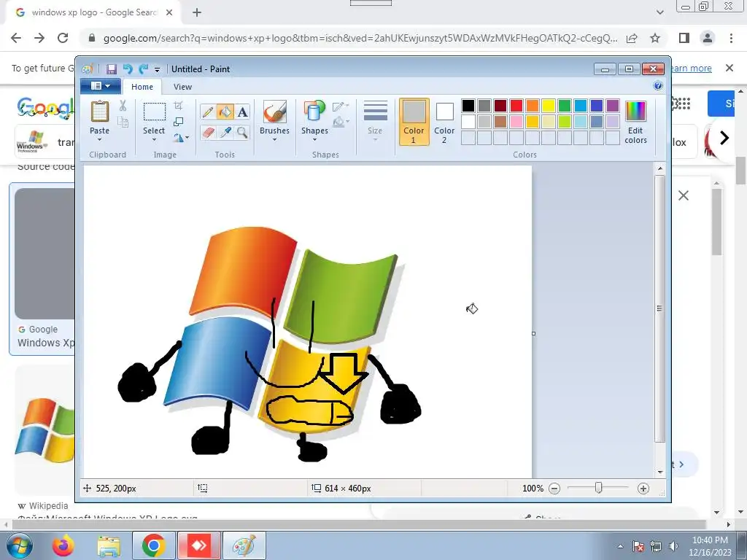Bookmark this page with star icon
Viewport: 747px width, 560px height.
655,38
